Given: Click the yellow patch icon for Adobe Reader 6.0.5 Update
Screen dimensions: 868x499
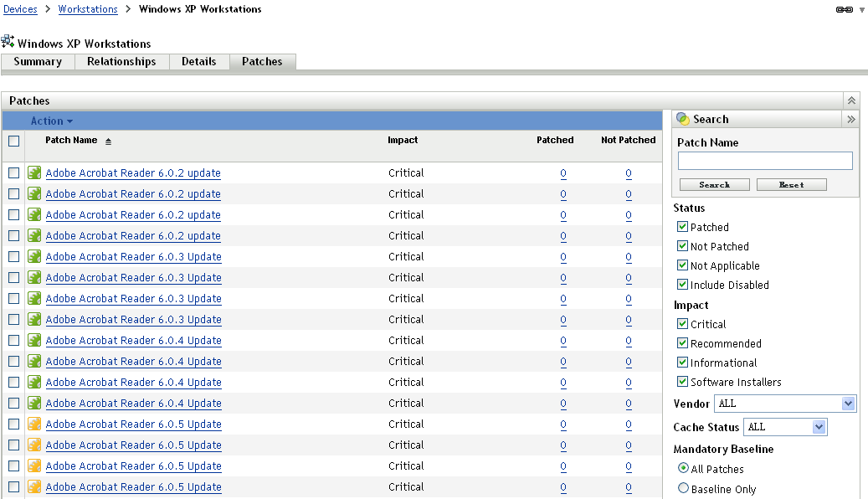Looking at the screenshot, I should click(34, 424).
